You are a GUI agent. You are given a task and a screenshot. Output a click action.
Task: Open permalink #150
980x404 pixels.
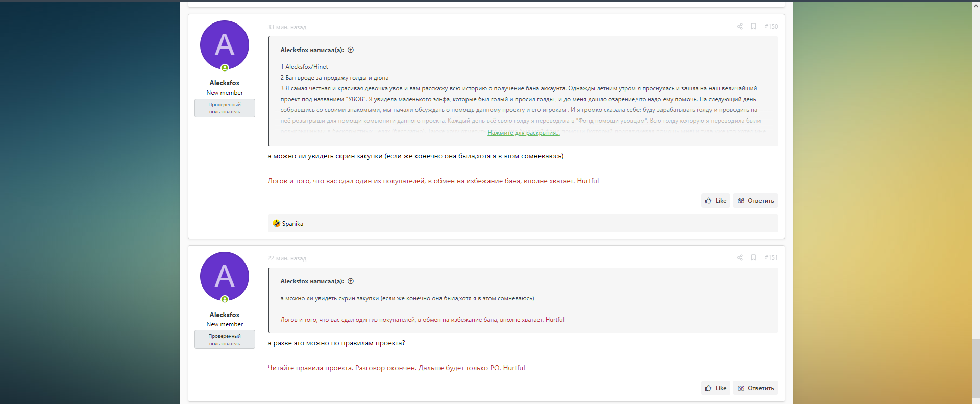(x=771, y=27)
